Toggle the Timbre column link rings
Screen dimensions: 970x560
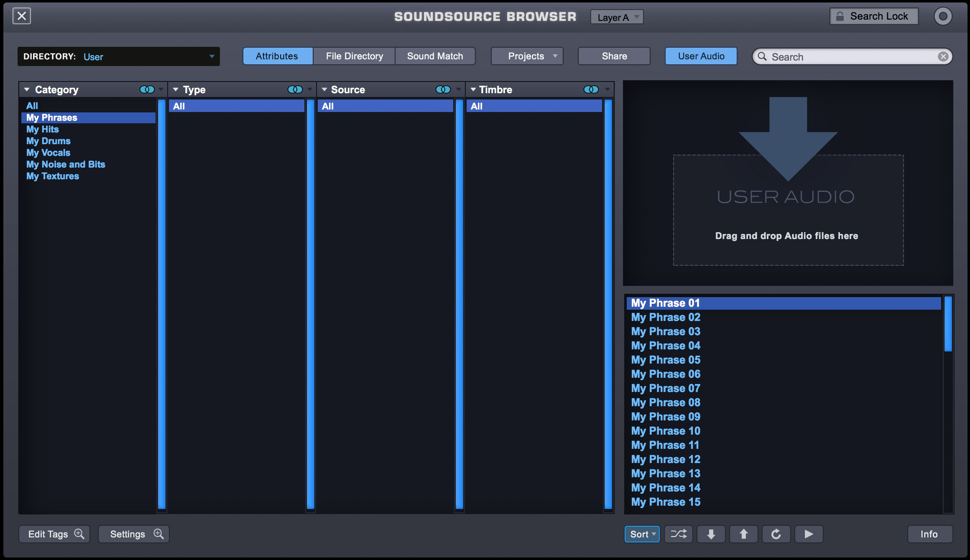pos(591,89)
